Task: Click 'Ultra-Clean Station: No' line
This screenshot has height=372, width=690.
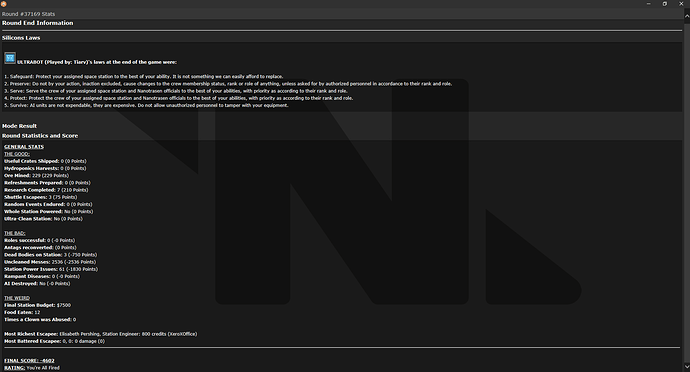Action: [x=44, y=219]
